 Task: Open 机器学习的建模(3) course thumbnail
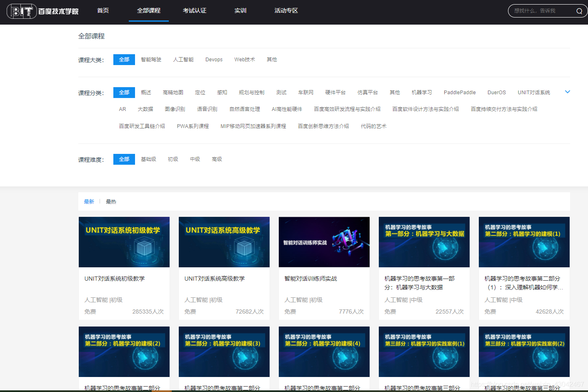(224, 352)
